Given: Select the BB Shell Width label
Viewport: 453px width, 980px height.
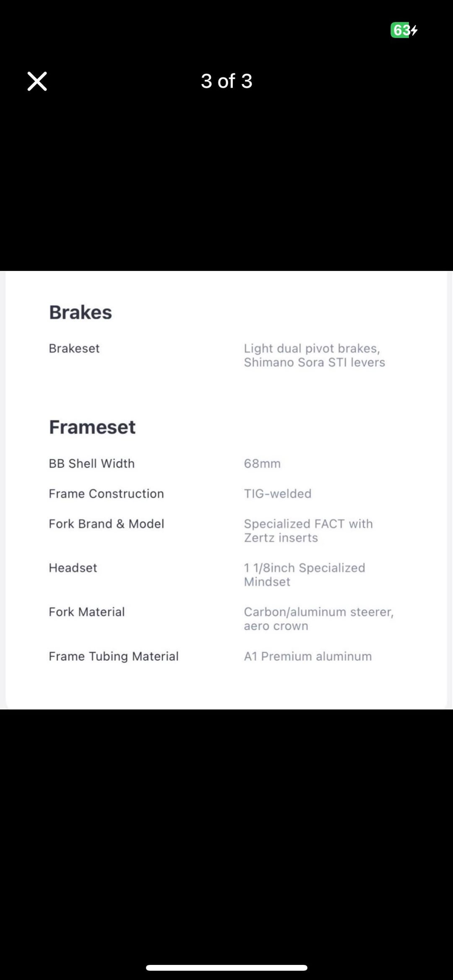Looking at the screenshot, I should 91,463.
